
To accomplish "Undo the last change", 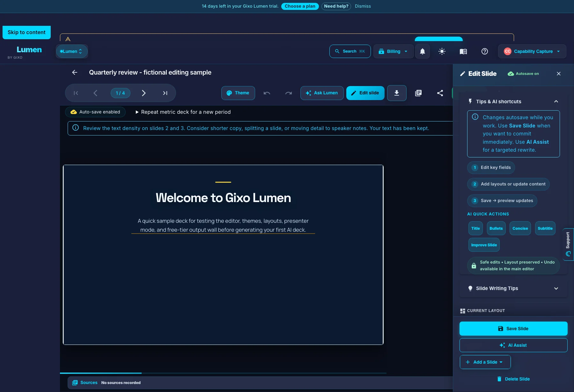I will (x=267, y=93).
